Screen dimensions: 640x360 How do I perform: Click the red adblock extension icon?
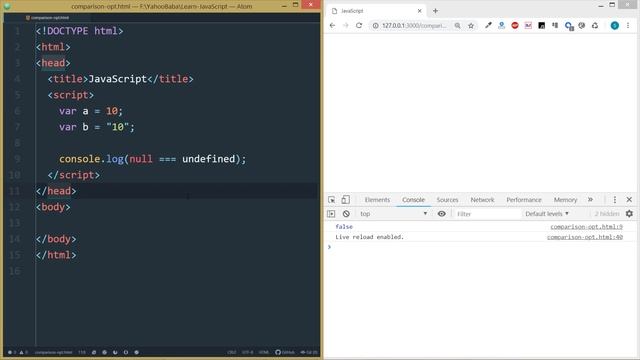515,25
